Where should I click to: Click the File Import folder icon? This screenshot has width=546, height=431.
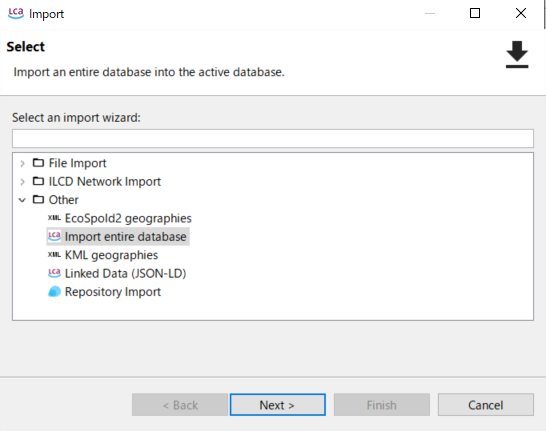click(38, 163)
